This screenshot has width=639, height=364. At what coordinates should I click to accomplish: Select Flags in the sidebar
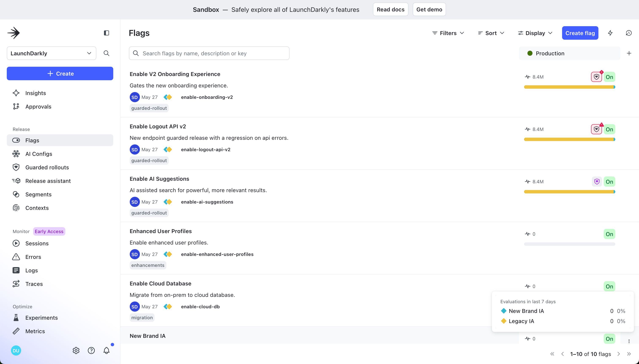pyautogui.click(x=60, y=140)
